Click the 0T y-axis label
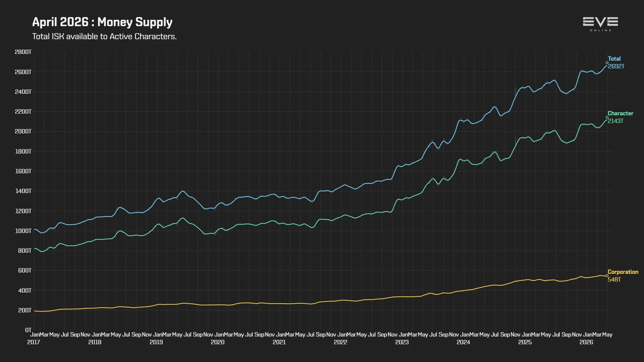The width and height of the screenshot is (644, 362). tap(28, 330)
